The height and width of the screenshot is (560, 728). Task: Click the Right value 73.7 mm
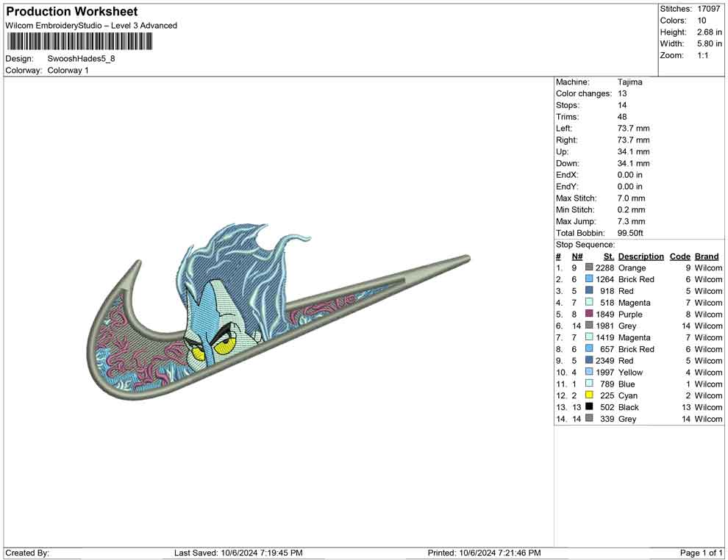(633, 140)
